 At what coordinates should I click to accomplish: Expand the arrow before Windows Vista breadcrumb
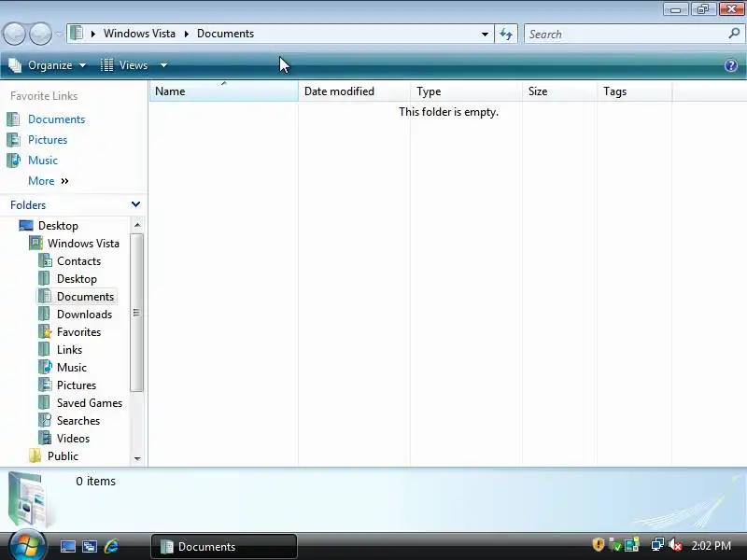coord(93,34)
